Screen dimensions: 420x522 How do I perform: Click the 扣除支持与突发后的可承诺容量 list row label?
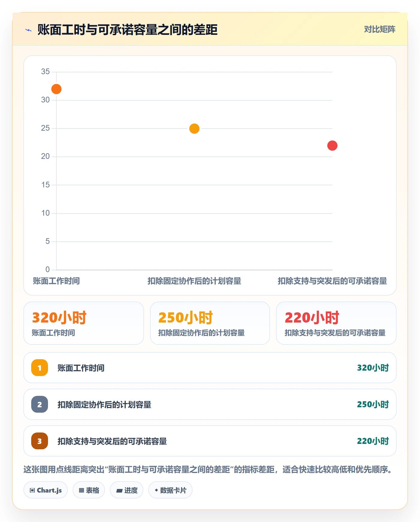[x=112, y=441]
